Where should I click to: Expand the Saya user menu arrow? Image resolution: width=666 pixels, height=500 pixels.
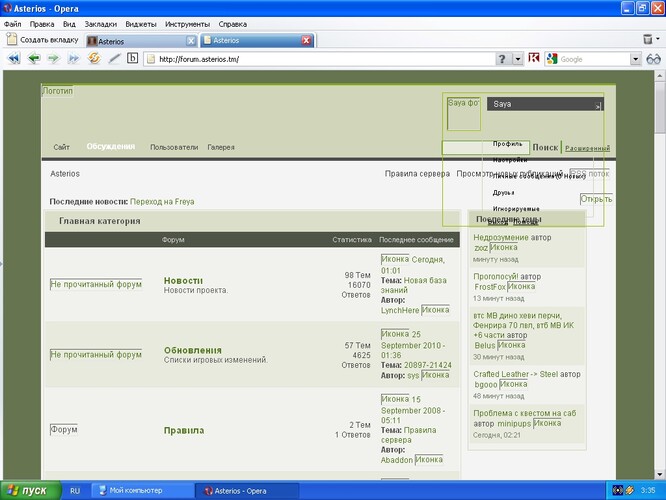pyautogui.click(x=598, y=105)
